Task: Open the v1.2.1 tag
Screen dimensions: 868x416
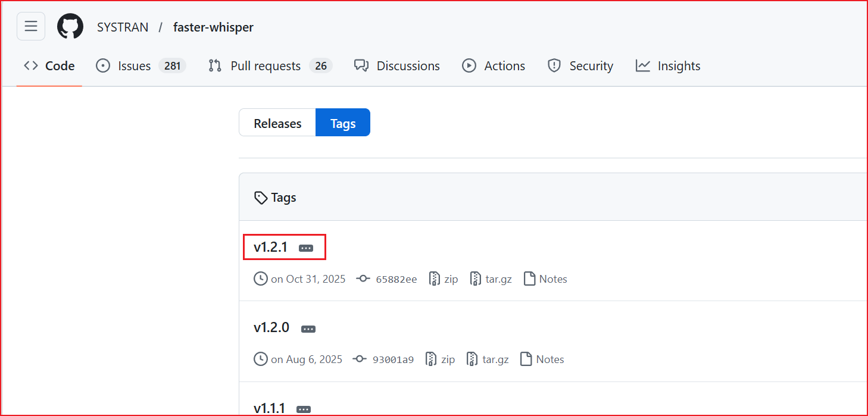Action: [271, 247]
